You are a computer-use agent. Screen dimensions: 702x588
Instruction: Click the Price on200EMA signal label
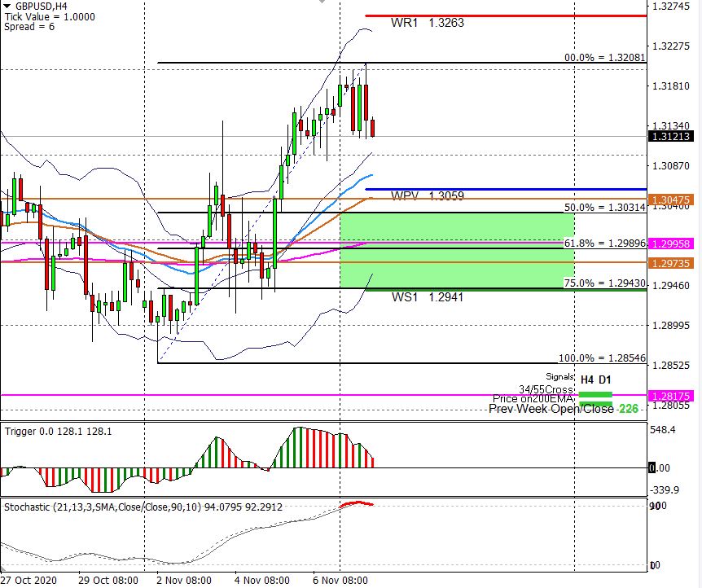coord(533,398)
